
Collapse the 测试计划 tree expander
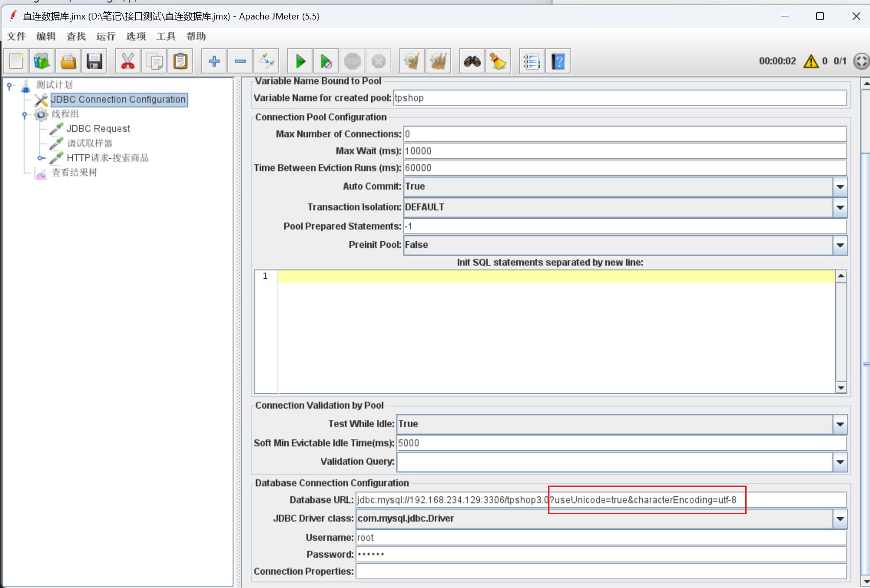(x=9, y=86)
